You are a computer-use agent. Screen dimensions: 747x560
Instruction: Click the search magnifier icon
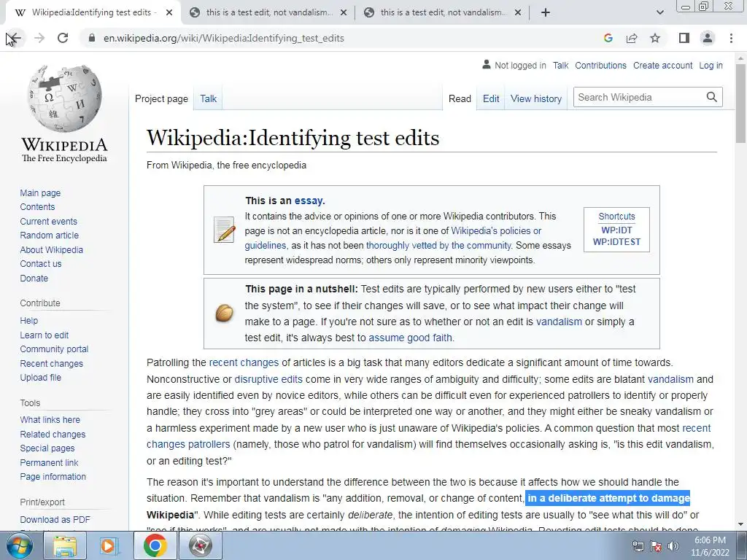click(x=711, y=97)
